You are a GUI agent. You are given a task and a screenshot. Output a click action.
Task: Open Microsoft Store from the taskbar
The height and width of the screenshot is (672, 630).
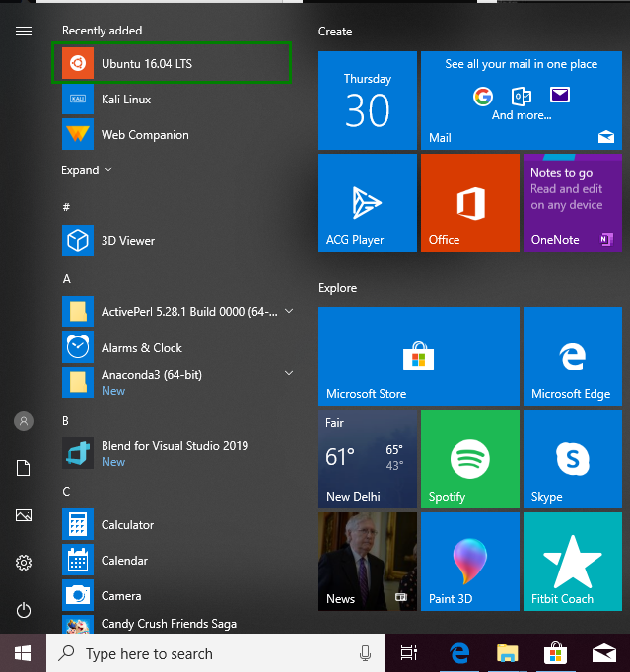click(555, 653)
